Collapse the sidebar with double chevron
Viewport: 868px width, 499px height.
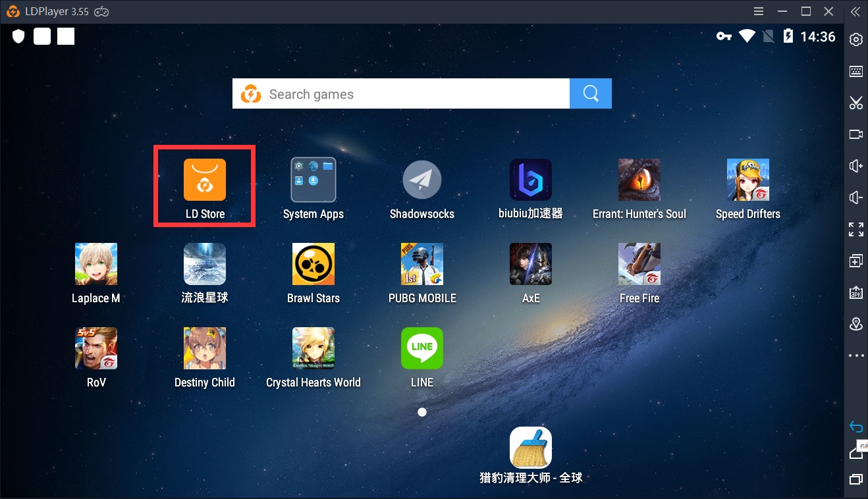[855, 11]
